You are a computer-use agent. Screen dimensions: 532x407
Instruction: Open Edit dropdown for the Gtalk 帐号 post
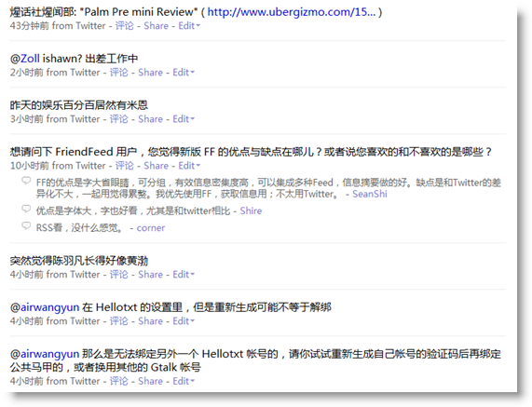(184, 381)
